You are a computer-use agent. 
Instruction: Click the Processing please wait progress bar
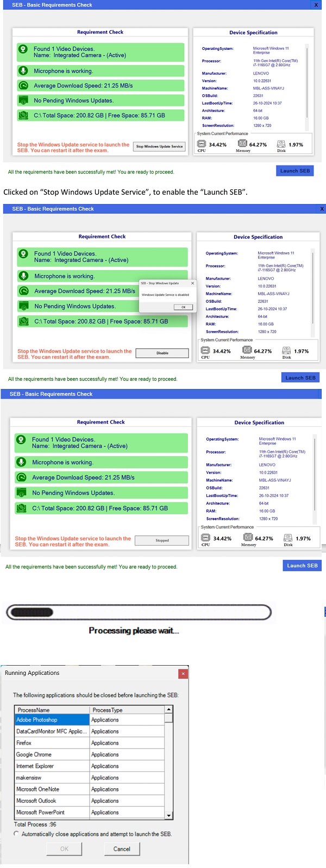pos(139,612)
